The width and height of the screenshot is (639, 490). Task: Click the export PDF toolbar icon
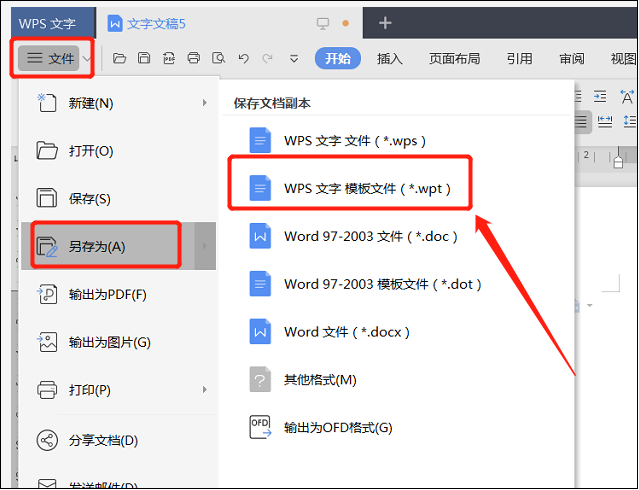(x=169, y=58)
